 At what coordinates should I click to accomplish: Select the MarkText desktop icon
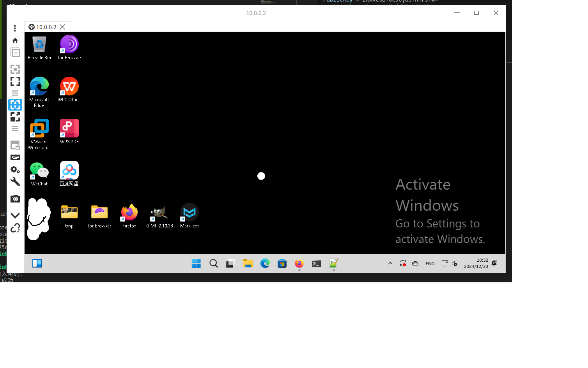point(190,216)
